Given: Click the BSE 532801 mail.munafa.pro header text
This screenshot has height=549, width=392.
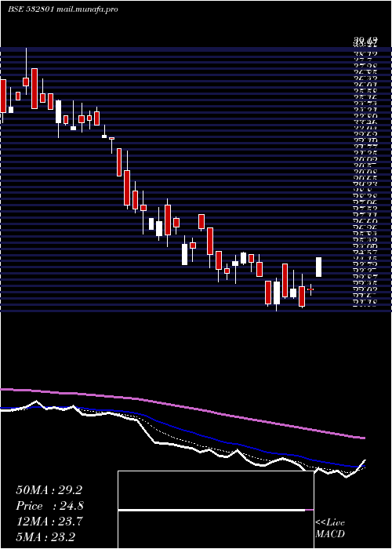Looking at the screenshot, I should (63, 9).
